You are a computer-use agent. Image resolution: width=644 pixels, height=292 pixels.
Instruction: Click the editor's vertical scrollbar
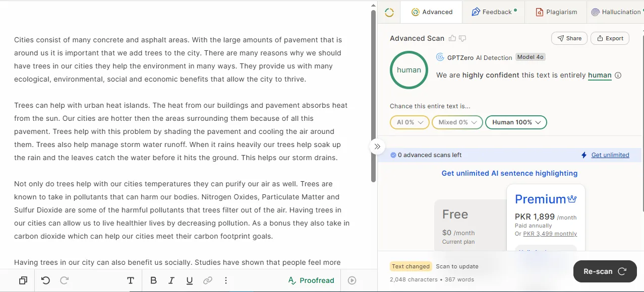point(374,96)
